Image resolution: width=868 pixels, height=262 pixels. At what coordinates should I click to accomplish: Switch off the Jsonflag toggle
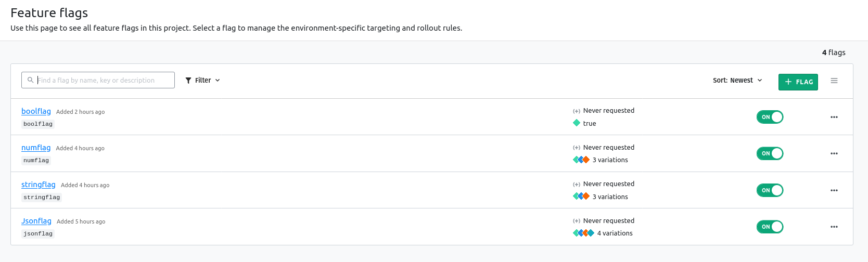[x=770, y=227]
